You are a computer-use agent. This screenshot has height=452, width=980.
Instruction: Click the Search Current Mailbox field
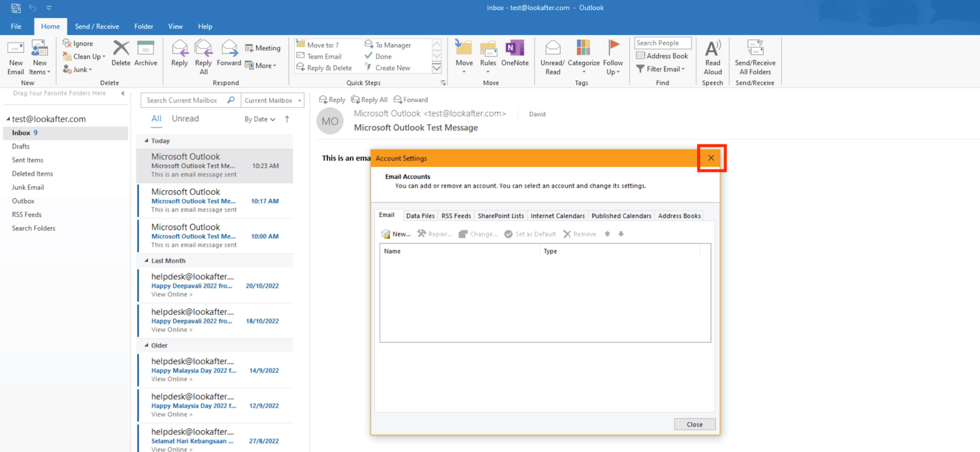183,100
